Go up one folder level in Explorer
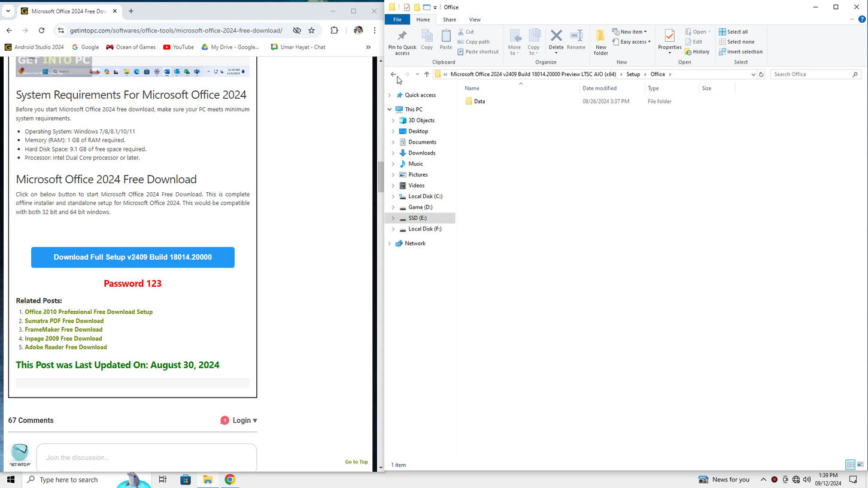 click(x=427, y=74)
